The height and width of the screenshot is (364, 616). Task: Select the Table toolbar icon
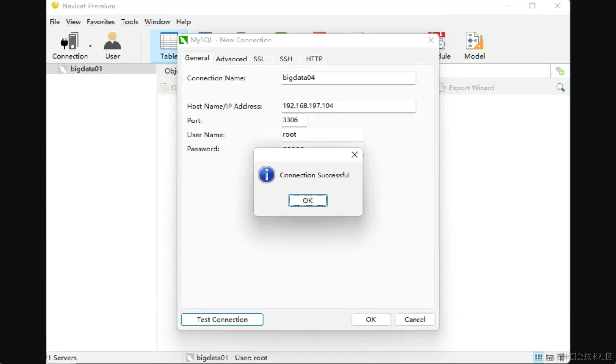tap(168, 46)
